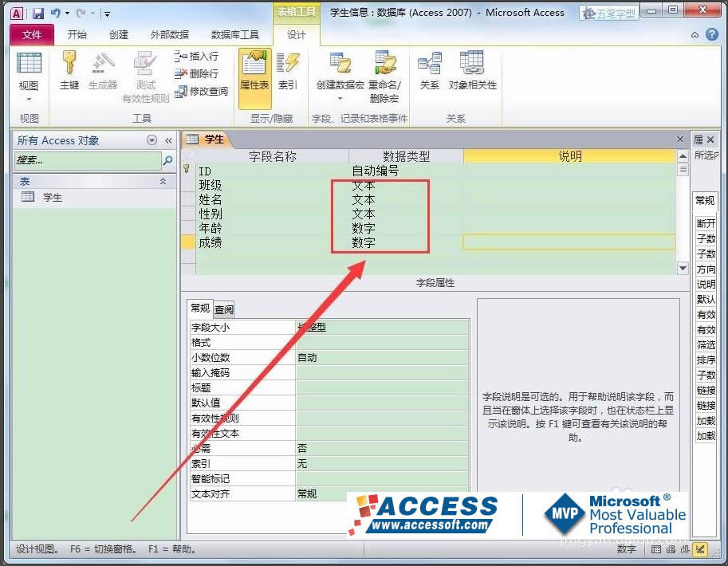Click the 默认值 property field

(x=382, y=403)
